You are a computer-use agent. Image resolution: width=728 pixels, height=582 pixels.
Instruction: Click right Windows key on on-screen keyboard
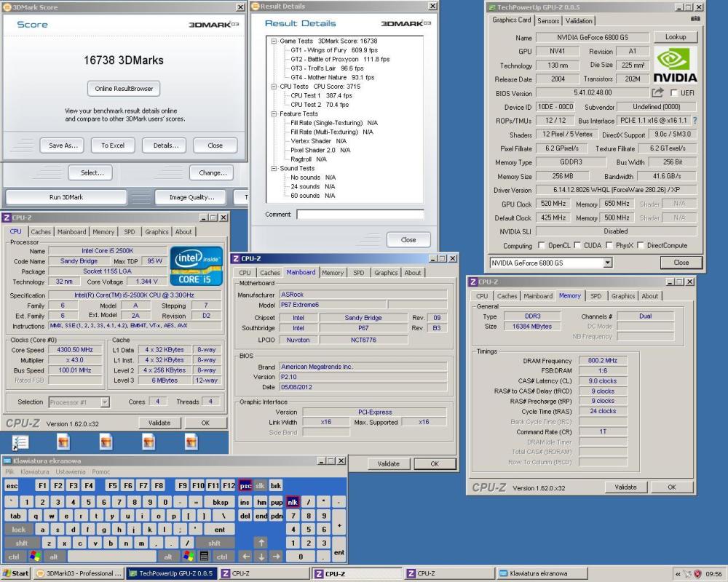[x=189, y=556]
